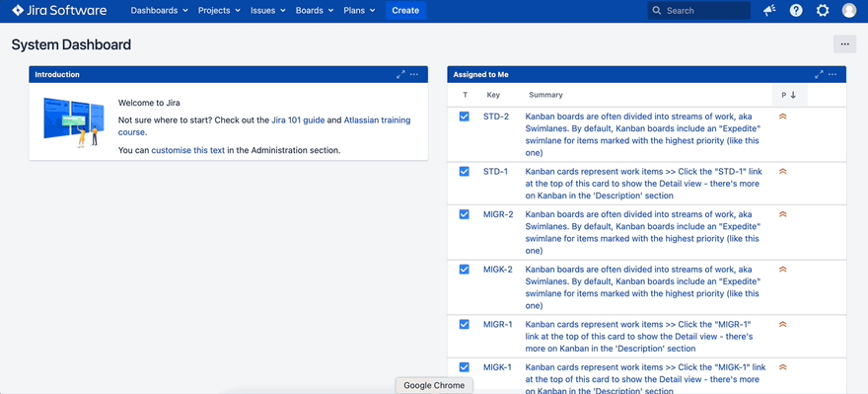The image size is (868, 394).
Task: Click the priority icon for MIGR-1
Action: [783, 324]
